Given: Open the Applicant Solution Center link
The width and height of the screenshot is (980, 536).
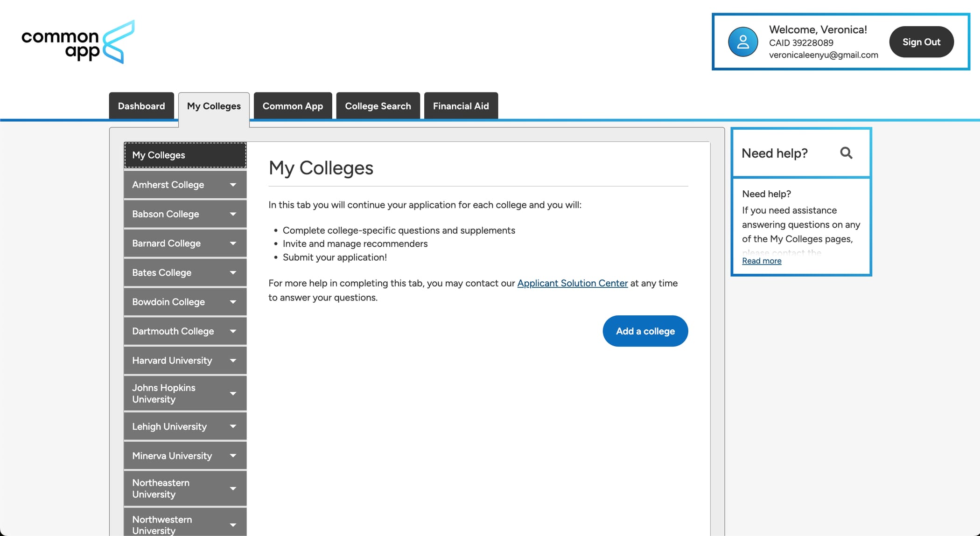Looking at the screenshot, I should pyautogui.click(x=572, y=283).
